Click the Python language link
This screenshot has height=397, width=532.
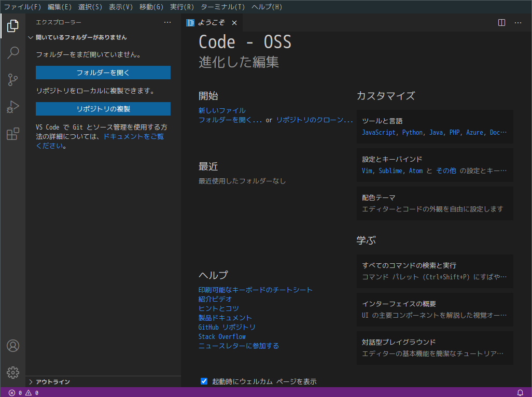413,133
